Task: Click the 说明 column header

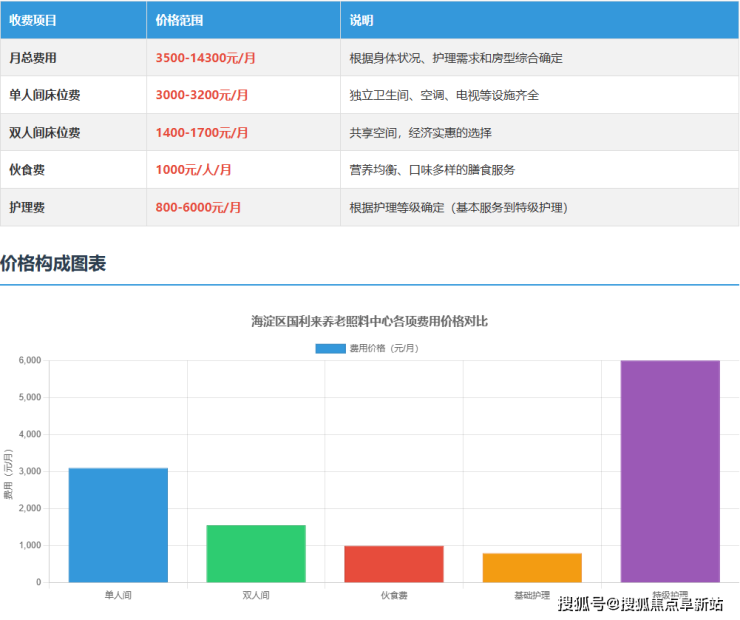Action: point(361,20)
